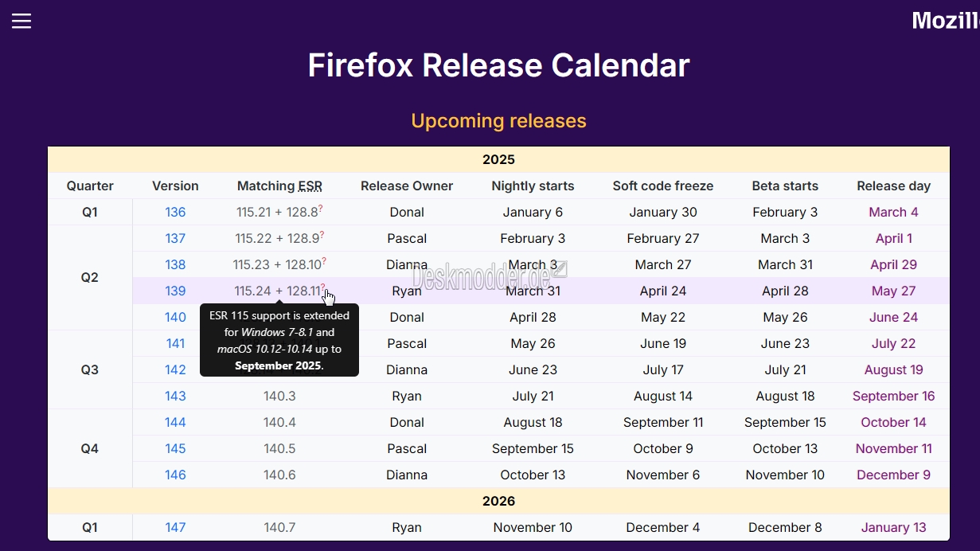Click the 2025 year header row
The image size is (980, 551).
pyautogui.click(x=498, y=159)
